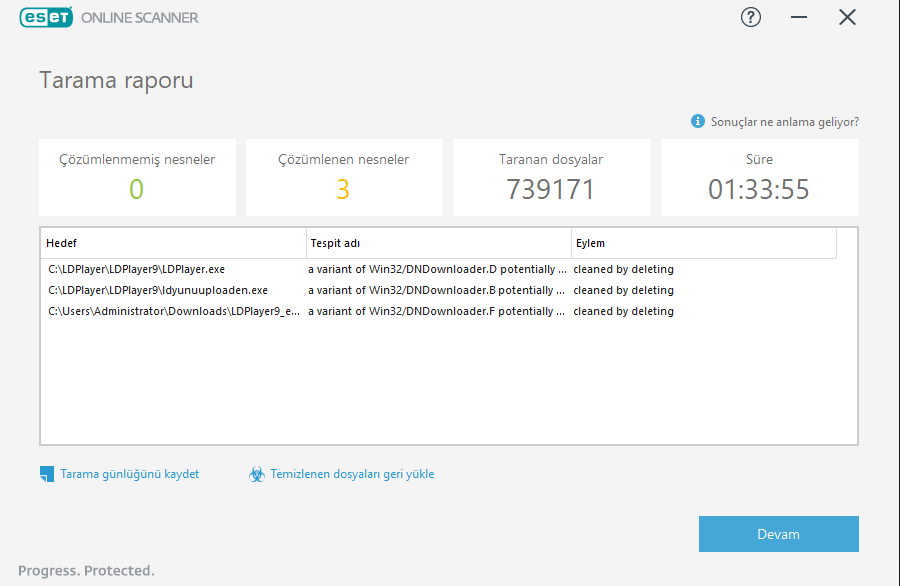Click the Win32/DNDownloader.F detection name
Image resolution: width=900 pixels, height=586 pixels.
[x=437, y=311]
